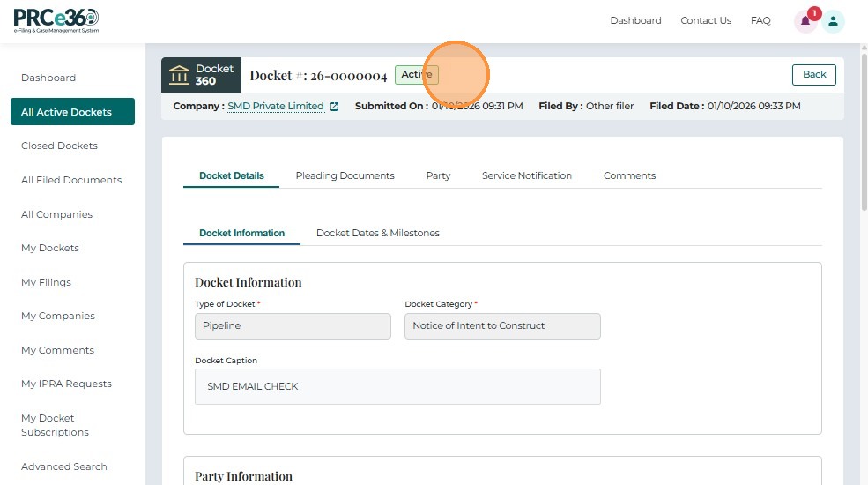The image size is (868, 485).
Task: Click the page vertical scrollbar
Action: tap(864, 131)
